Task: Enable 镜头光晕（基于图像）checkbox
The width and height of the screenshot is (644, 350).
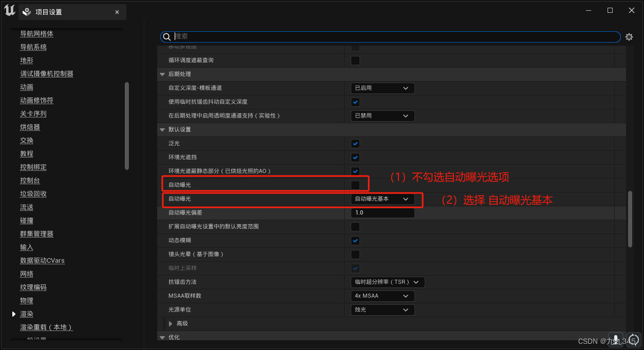Action: pyautogui.click(x=355, y=255)
